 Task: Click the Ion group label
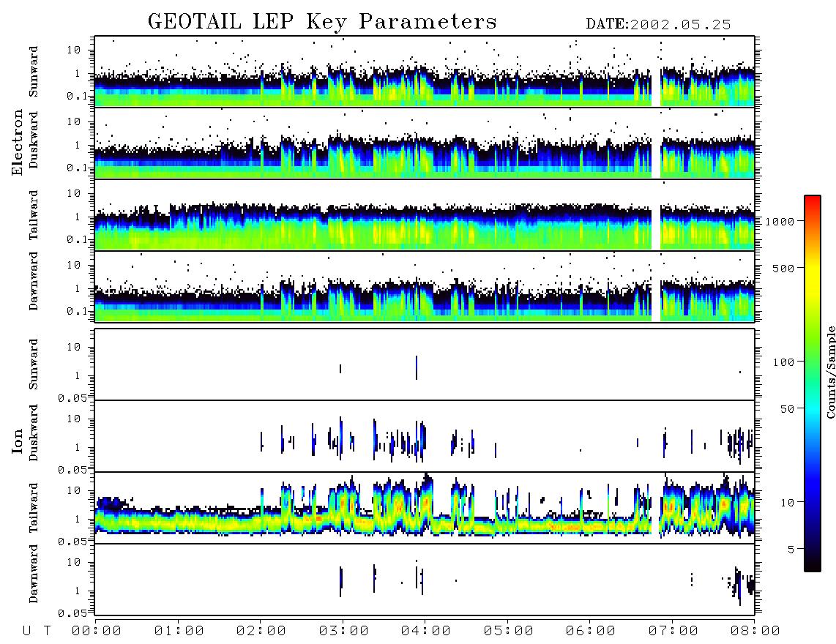click(x=17, y=441)
